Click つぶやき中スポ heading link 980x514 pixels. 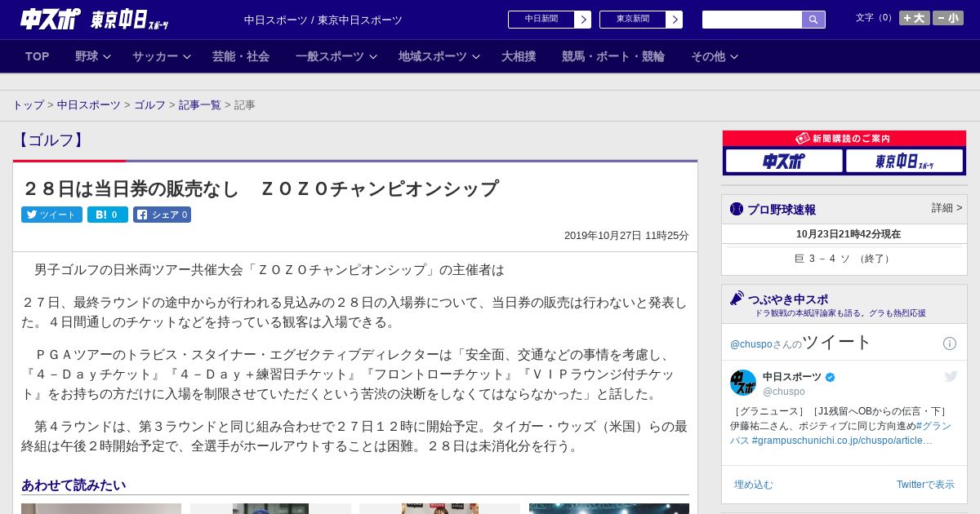(x=788, y=299)
